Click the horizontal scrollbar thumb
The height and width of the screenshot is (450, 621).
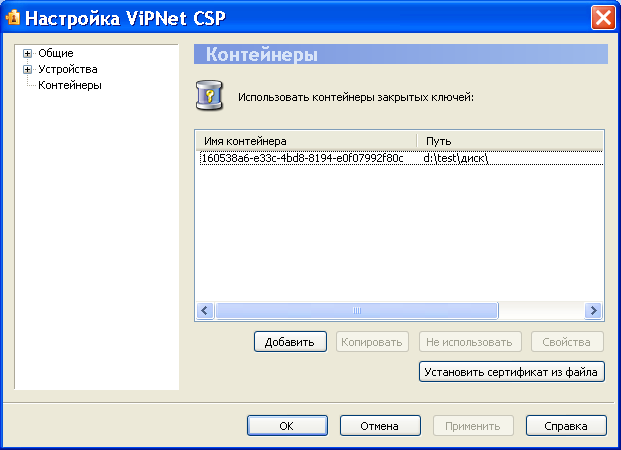(356, 311)
